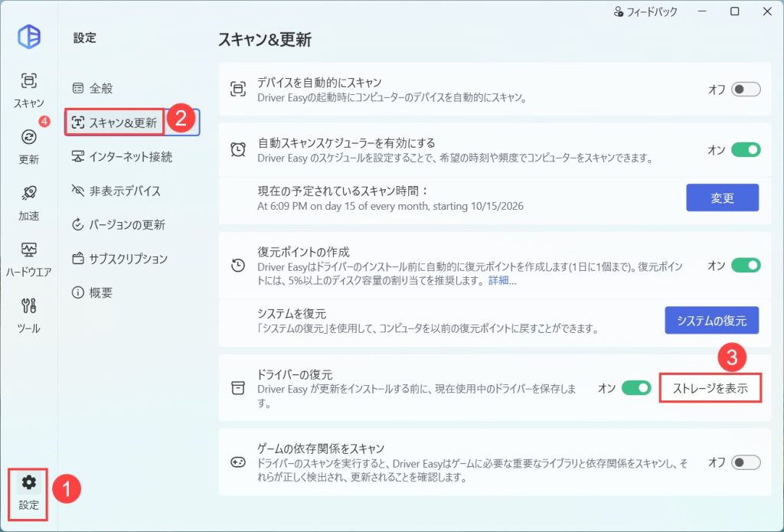Click the システムの復元 button
This screenshot has height=532, width=784.
(712, 320)
